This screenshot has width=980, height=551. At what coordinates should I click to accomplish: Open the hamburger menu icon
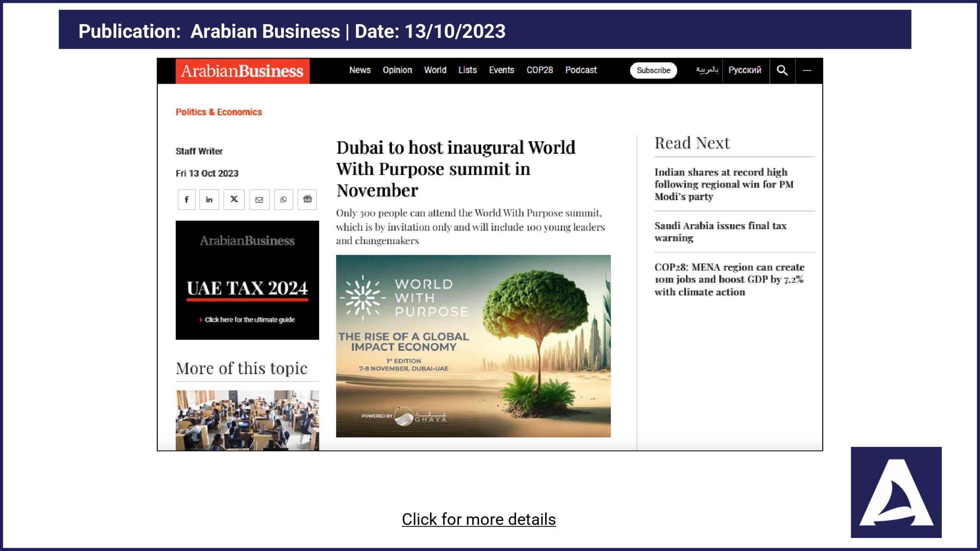pyautogui.click(x=807, y=70)
